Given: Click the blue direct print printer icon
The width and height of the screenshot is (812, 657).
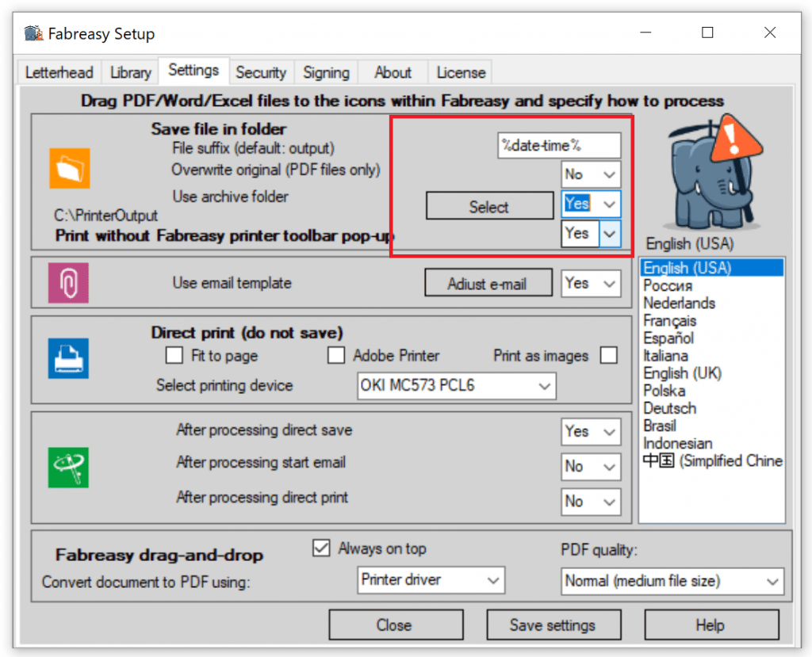Looking at the screenshot, I should pyautogui.click(x=69, y=358).
